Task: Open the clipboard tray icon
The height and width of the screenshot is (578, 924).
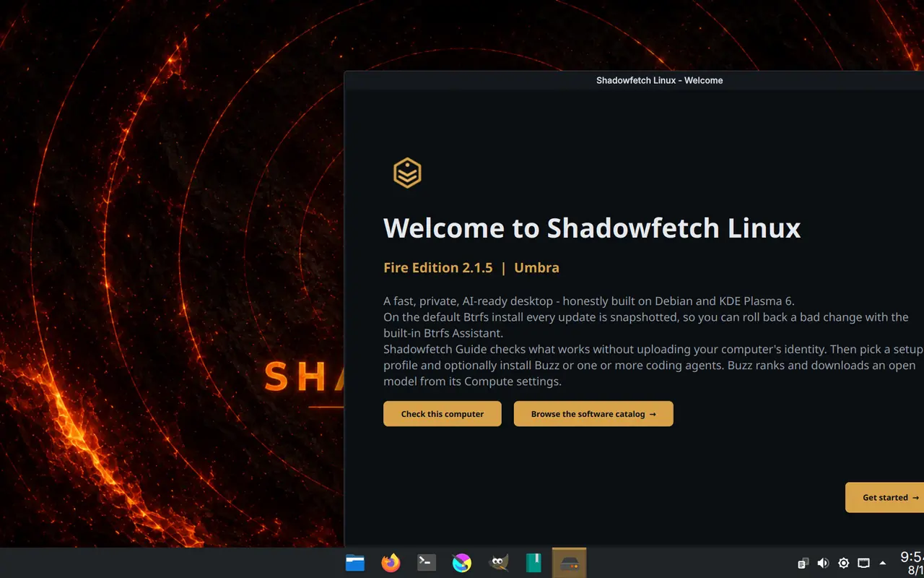Action: coord(803,563)
